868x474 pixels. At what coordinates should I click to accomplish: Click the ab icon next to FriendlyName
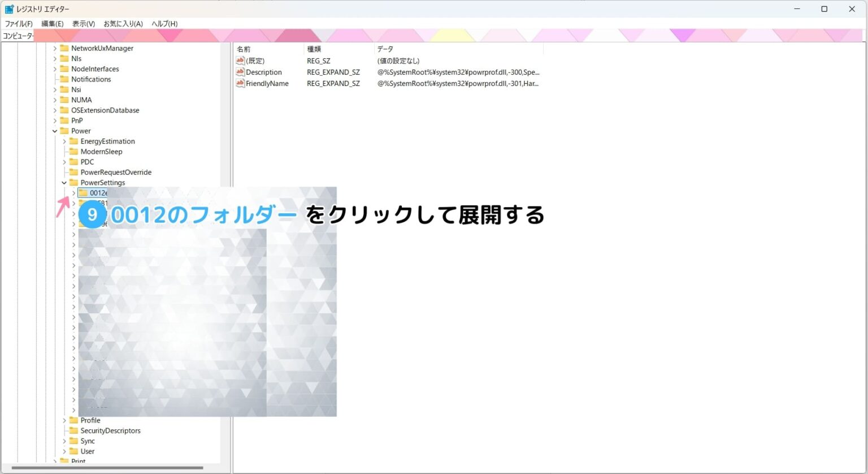point(241,83)
